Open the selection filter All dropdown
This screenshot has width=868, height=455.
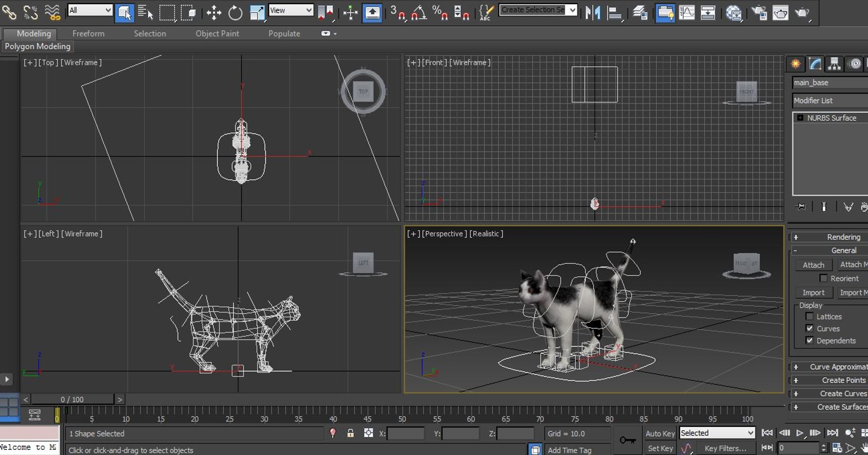90,10
